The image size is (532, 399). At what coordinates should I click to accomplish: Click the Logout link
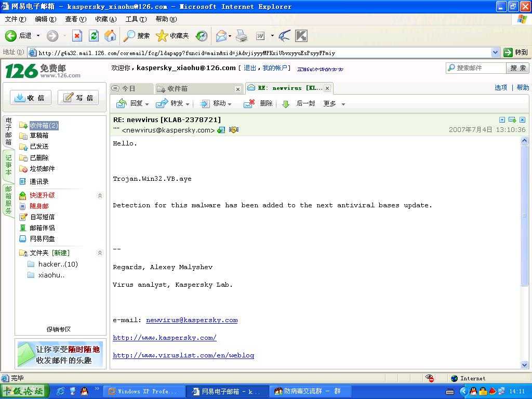(x=250, y=68)
